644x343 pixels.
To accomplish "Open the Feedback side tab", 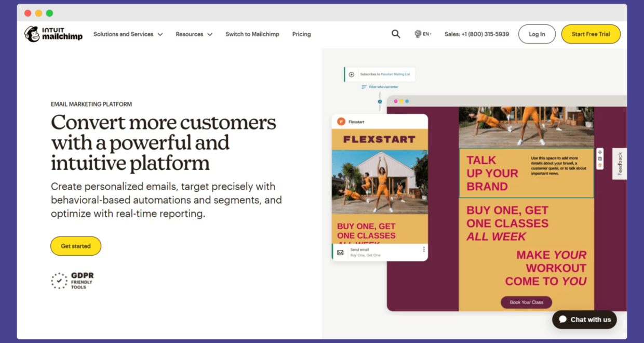I will click(x=620, y=164).
